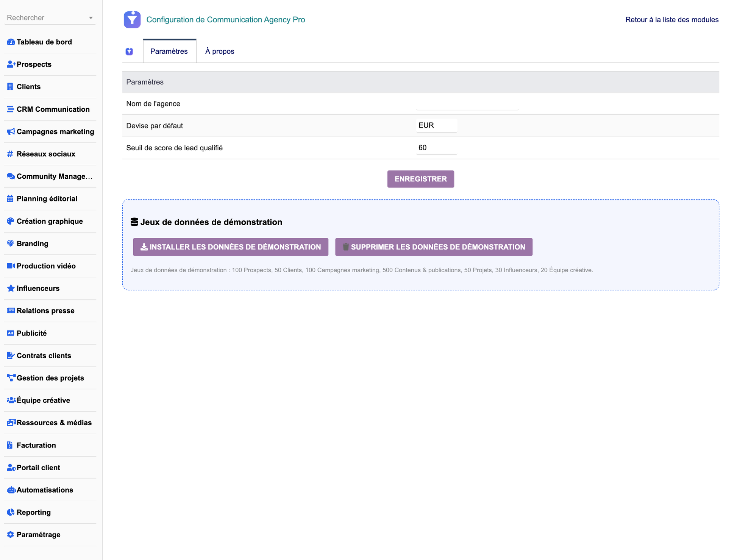Click the large module logo beside the title
This screenshot has width=737, height=560.
click(x=132, y=20)
